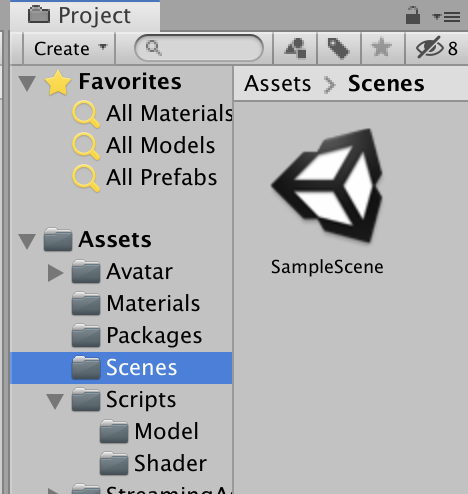Click the Assets breadcrumb link
468x494 pixels.
click(277, 84)
